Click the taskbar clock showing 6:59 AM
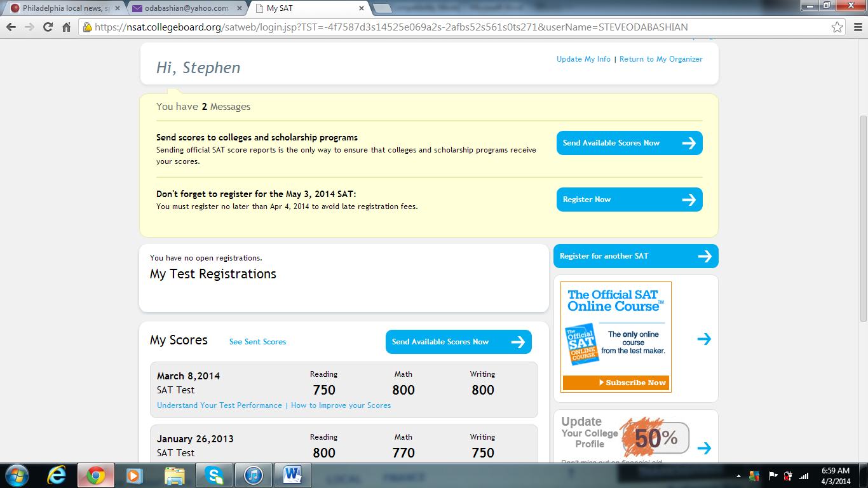This screenshot has width=868, height=488. click(x=835, y=475)
